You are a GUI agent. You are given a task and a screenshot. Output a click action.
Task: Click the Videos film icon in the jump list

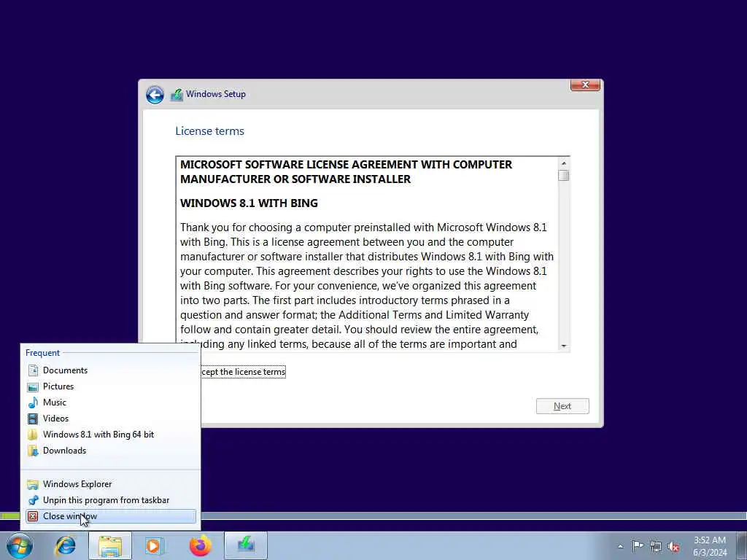click(33, 419)
